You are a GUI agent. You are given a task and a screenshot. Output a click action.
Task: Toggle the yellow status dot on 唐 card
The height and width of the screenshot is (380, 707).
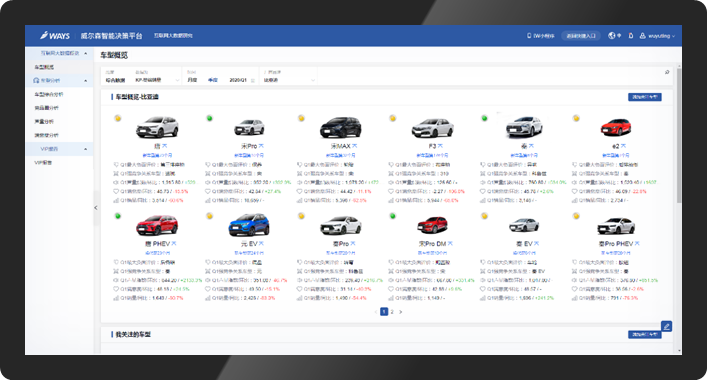coord(118,118)
